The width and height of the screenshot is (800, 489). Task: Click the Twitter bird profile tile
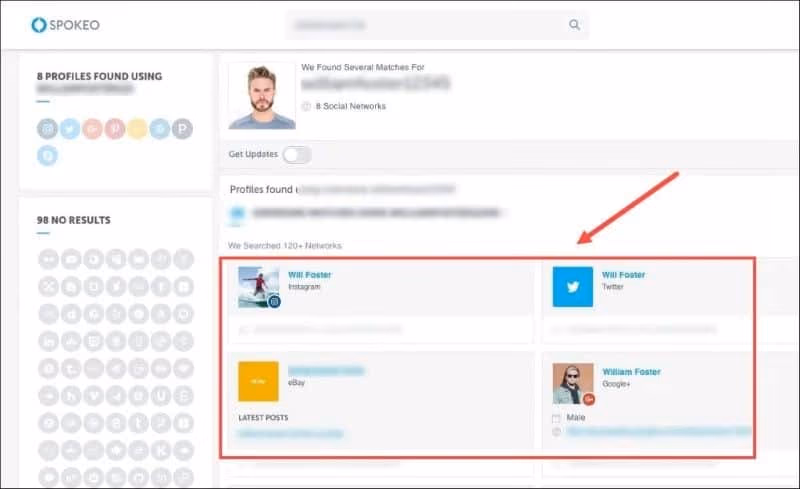pos(572,286)
